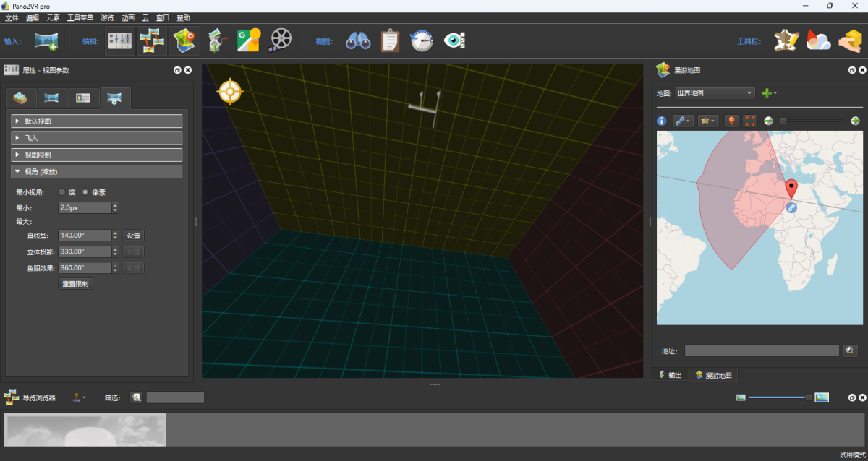868x461 pixels.
Task: Open the 工具菜单 menu
Action: (80, 17)
